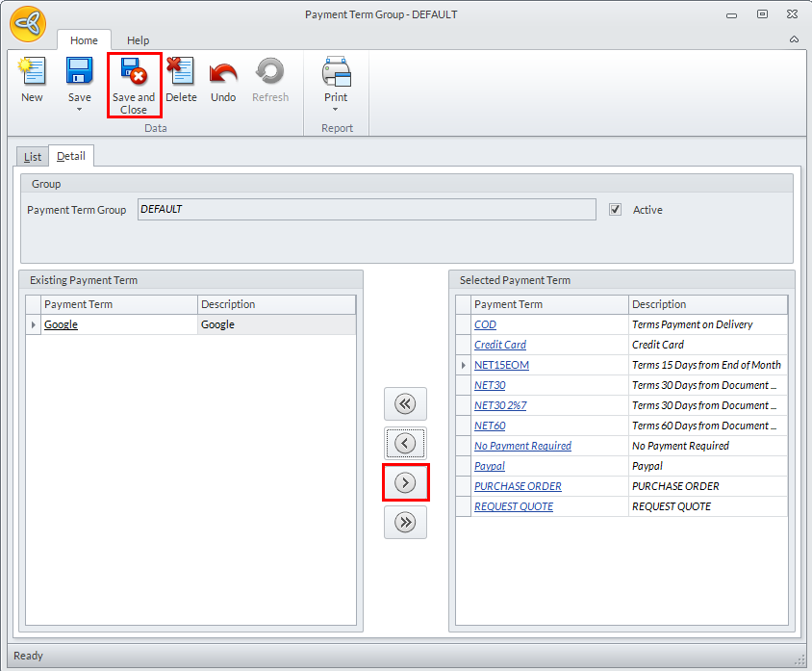Screen dimensions: 812x671
Task: Click the double-right arrow transfer button
Action: (405, 523)
